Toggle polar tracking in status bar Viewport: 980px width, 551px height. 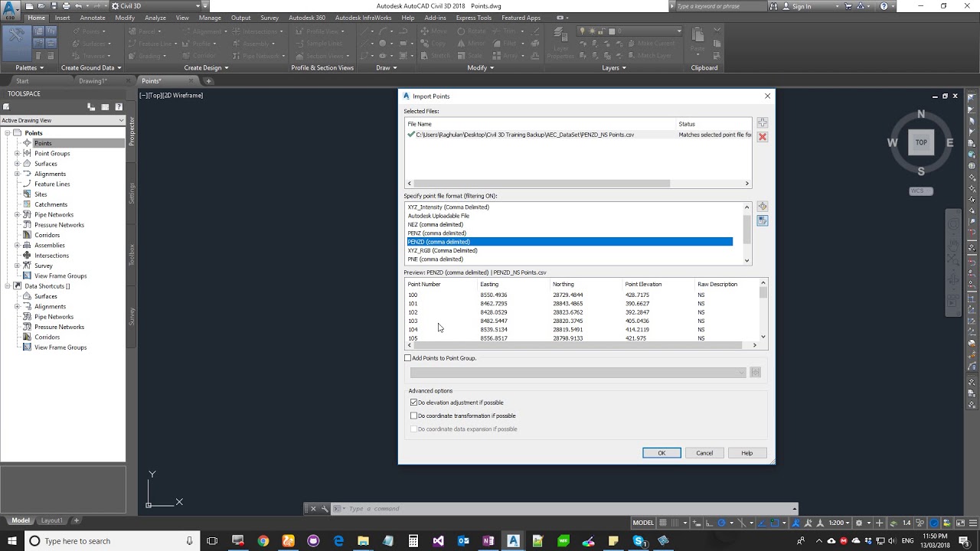click(721, 523)
